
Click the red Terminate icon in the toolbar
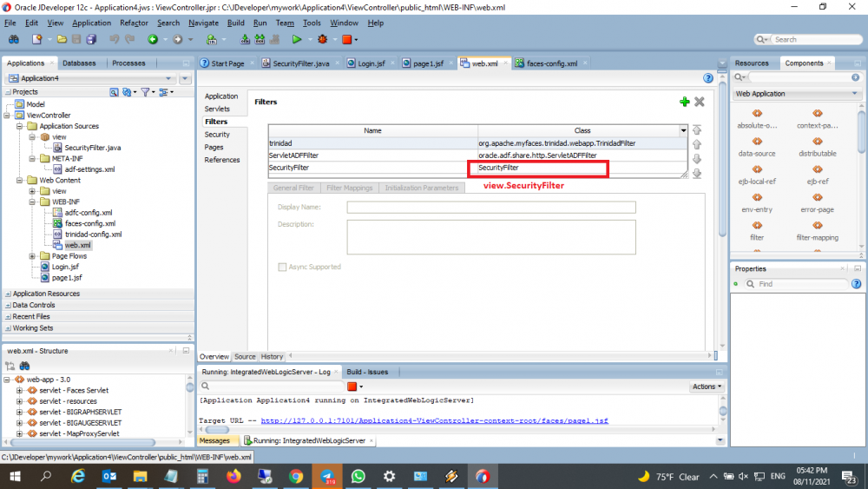[x=347, y=39]
